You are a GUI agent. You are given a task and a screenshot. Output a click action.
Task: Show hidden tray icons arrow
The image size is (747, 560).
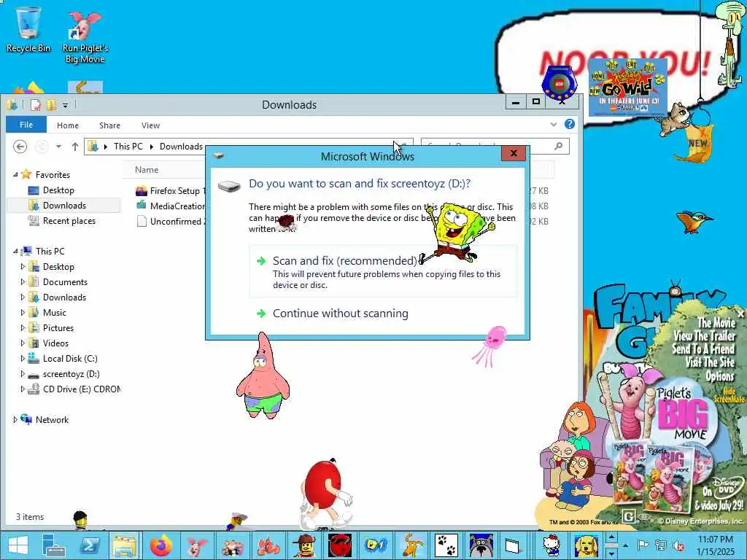pos(625,545)
